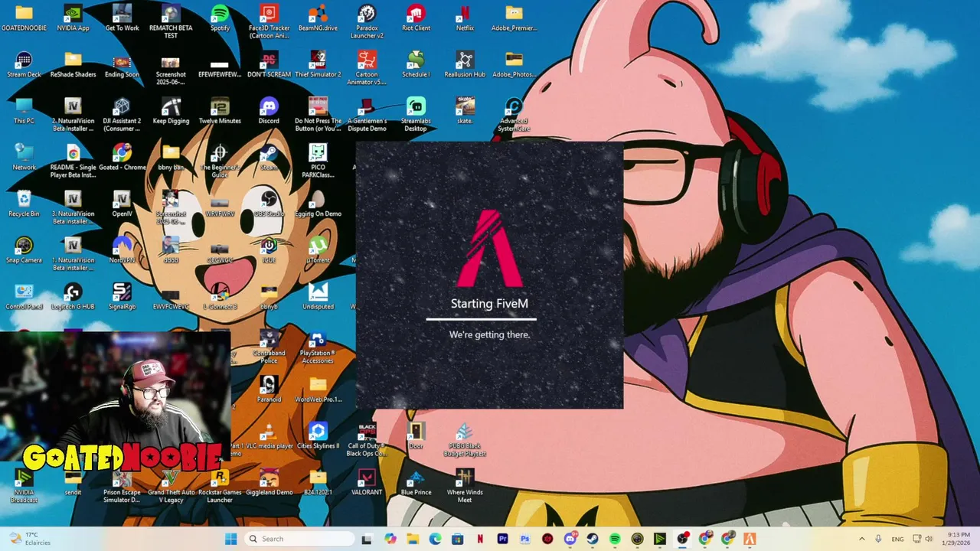
Task: Select SignalRgb desktop icon
Action: tap(122, 297)
